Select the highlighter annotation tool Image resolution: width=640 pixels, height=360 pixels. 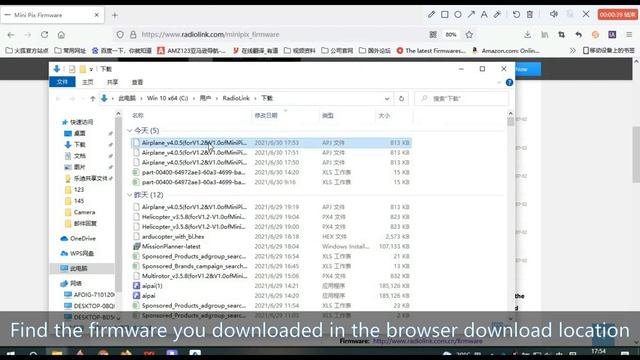[x=497, y=14]
